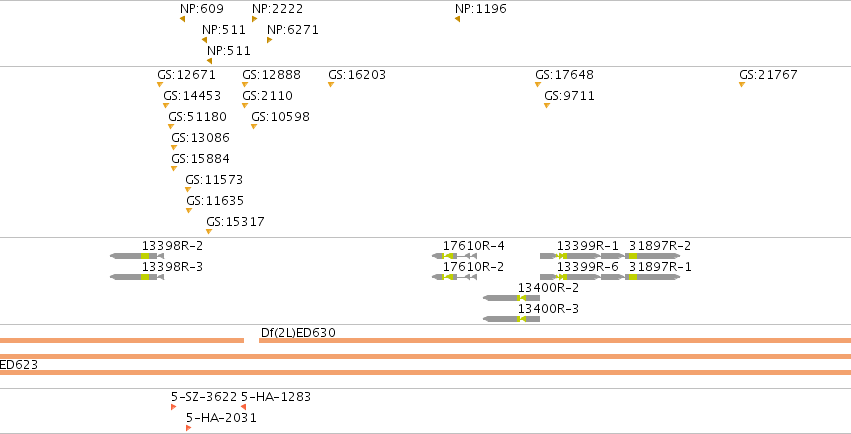Open the 5-SZ-3622 label
851x434 pixels.
pos(204,397)
